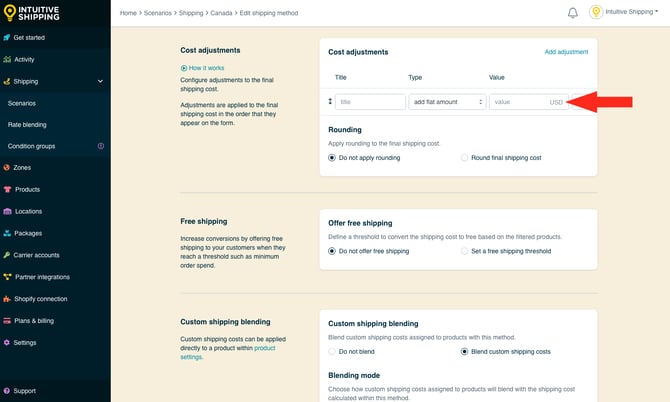Open How it works link

click(202, 68)
